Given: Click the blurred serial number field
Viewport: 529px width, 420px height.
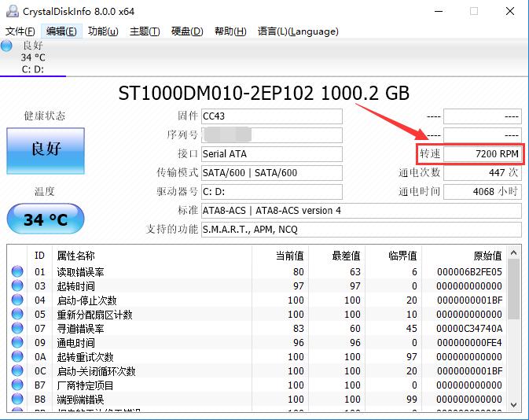Looking at the screenshot, I should (272, 135).
